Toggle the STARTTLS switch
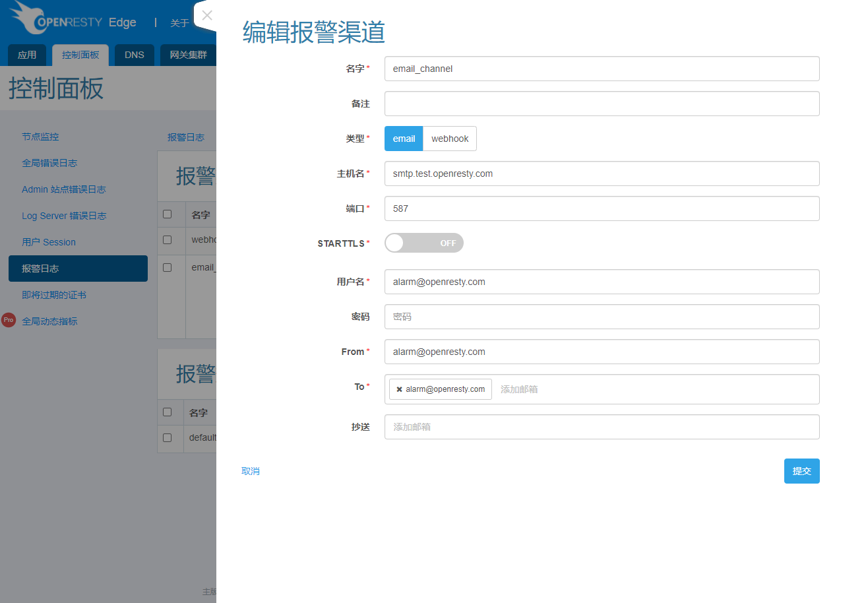 [x=424, y=243]
